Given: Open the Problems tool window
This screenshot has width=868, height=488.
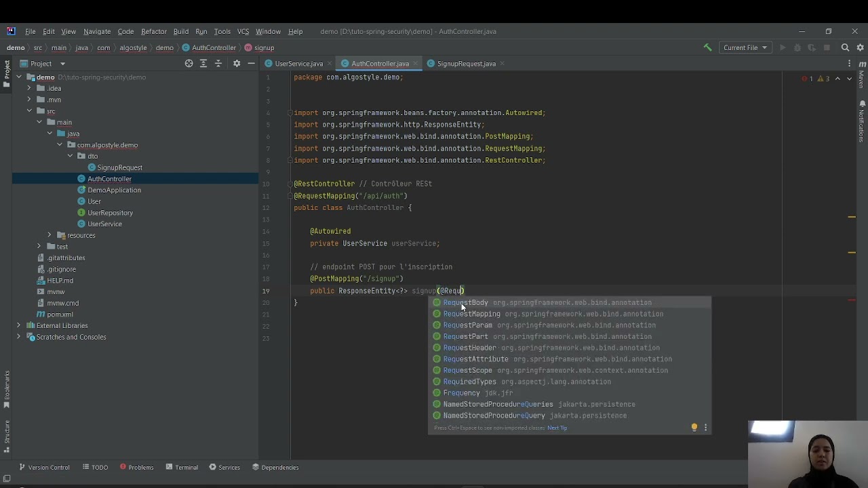Looking at the screenshot, I should click(x=136, y=467).
